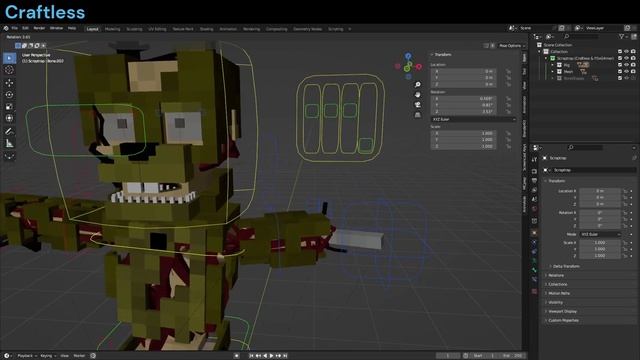
Task: Switch to the Sculpting workspace tab
Action: [x=134, y=29]
